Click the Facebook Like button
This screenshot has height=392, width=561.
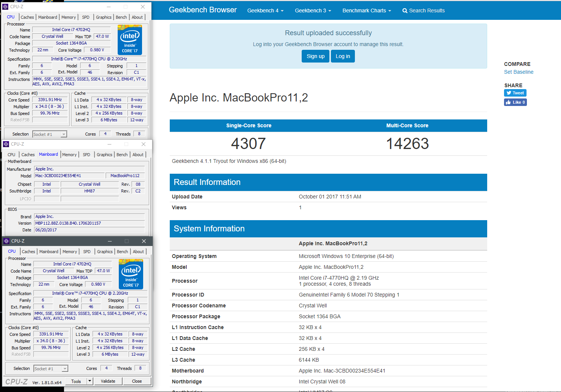[x=515, y=102]
